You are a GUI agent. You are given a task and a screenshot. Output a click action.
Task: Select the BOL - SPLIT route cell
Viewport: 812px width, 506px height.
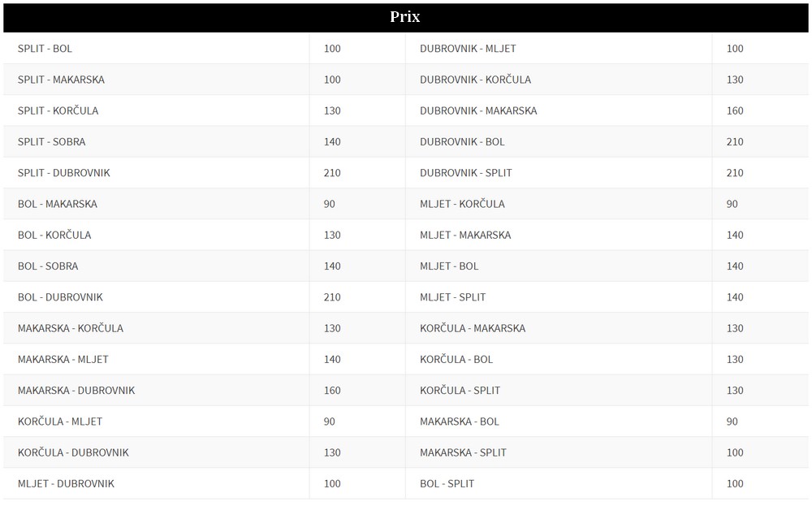559,483
